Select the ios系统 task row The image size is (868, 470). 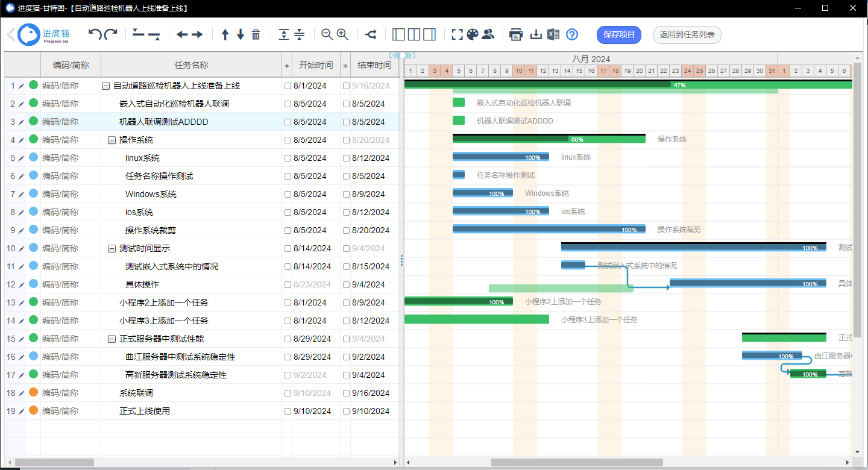(202, 212)
